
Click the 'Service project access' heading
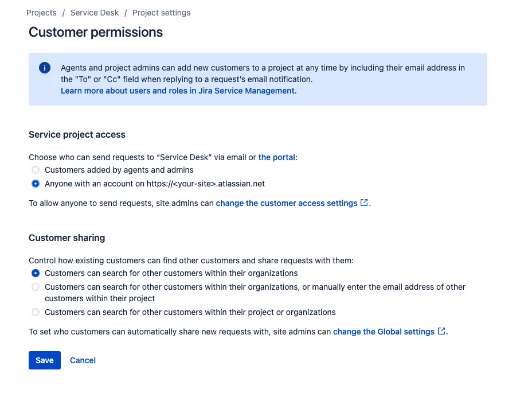[x=77, y=134]
